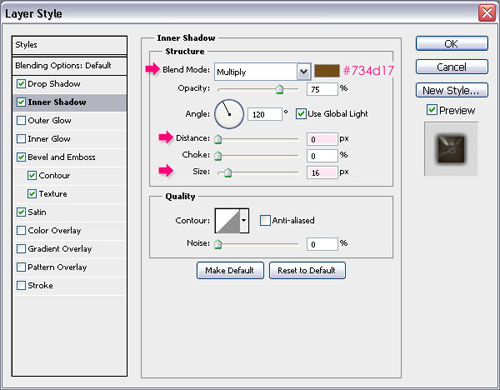Image resolution: width=500 pixels, height=390 pixels.
Task: Enable the Anti-aliased checkbox
Action: click(x=265, y=220)
